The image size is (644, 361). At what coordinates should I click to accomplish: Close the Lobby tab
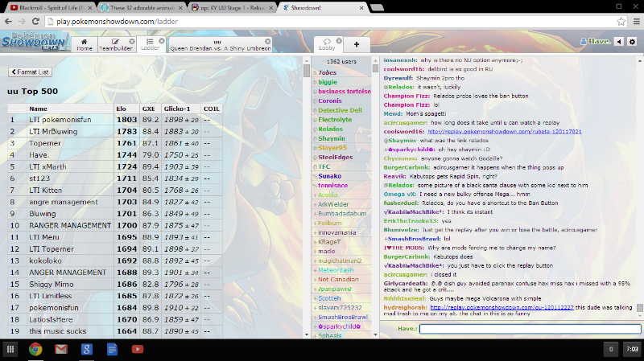(339, 41)
